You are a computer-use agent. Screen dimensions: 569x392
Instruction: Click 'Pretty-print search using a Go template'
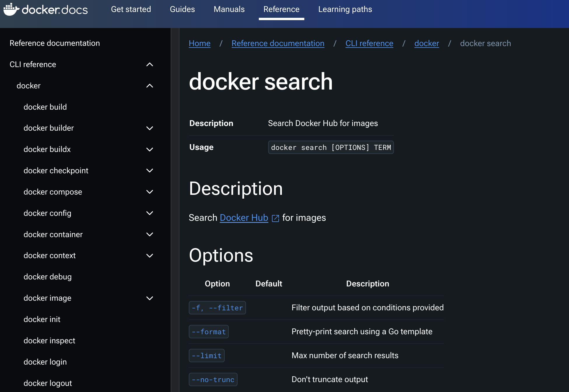(362, 332)
